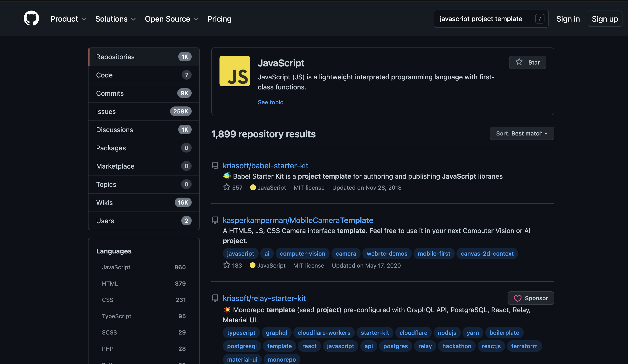Click the 183 star count
Viewport: 628px width, 364px height.
(237, 266)
